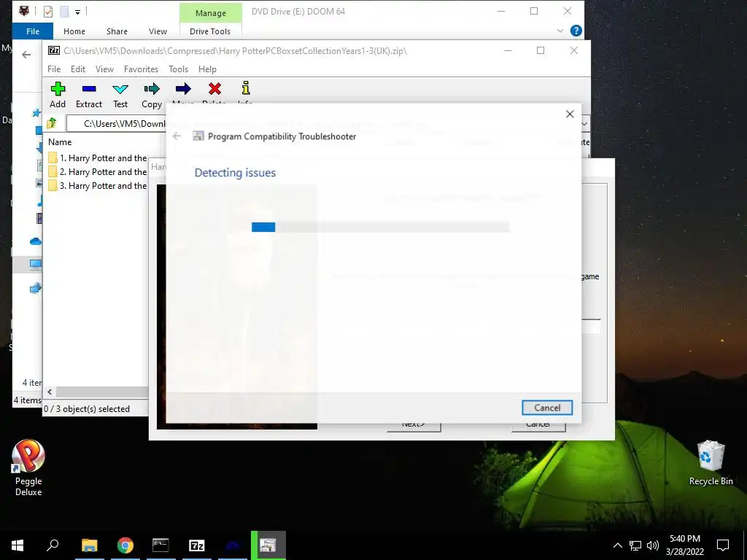Open the Favorites menu in 7-Zip
This screenshot has height=560, width=747.
coord(141,69)
